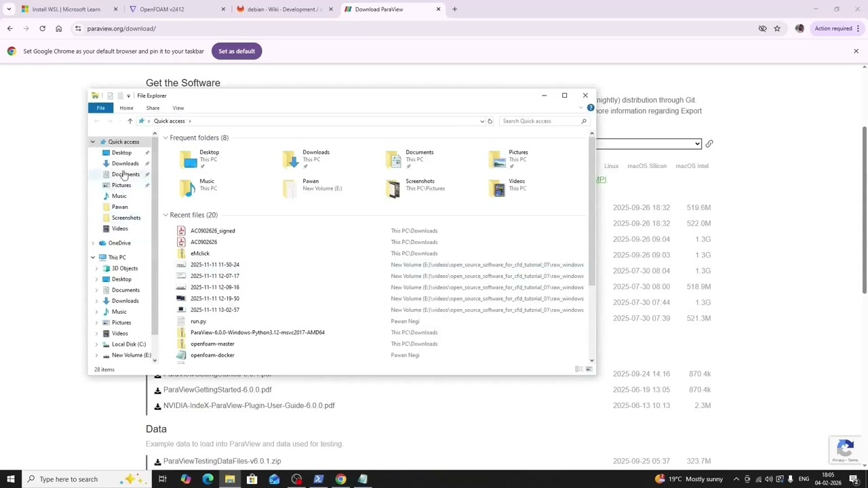Dismiss the default browser info bar
The width and height of the screenshot is (868, 488).
(856, 52)
